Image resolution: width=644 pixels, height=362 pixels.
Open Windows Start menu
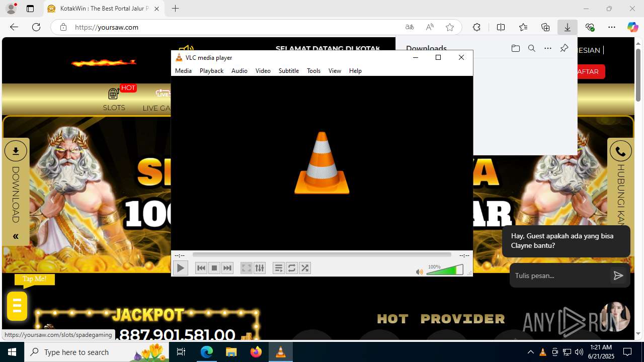click(x=12, y=352)
